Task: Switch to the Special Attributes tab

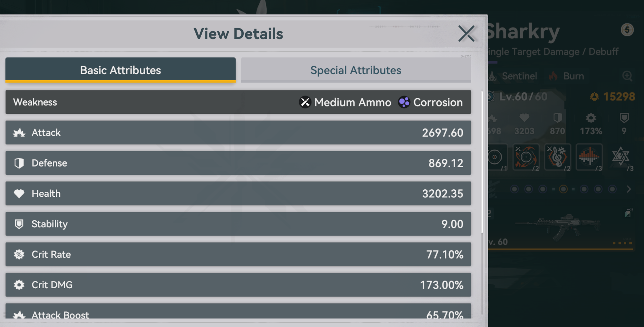Action: click(356, 70)
